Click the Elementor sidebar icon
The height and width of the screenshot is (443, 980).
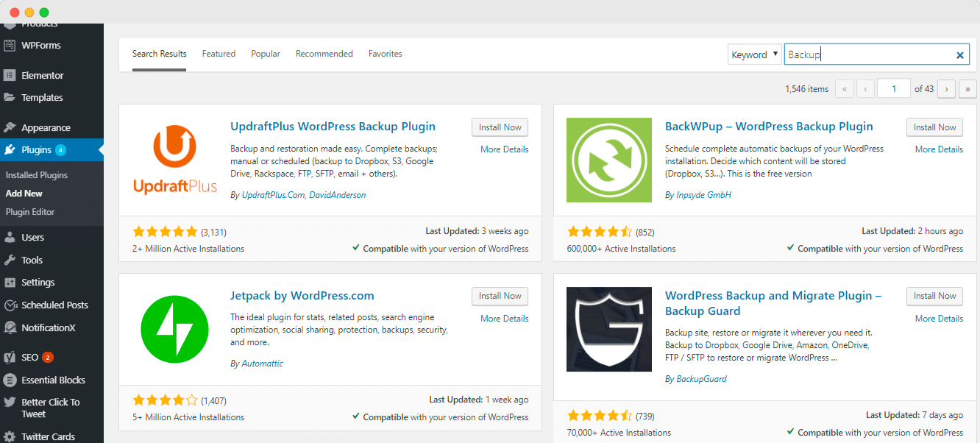(10, 75)
